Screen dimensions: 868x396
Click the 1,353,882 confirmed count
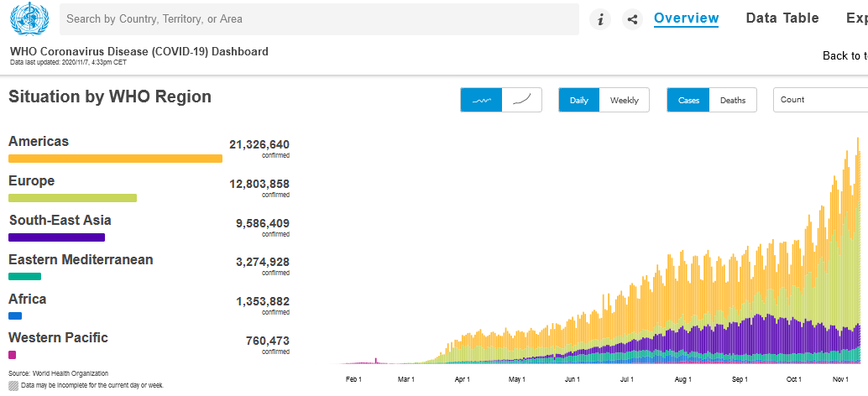(263, 302)
